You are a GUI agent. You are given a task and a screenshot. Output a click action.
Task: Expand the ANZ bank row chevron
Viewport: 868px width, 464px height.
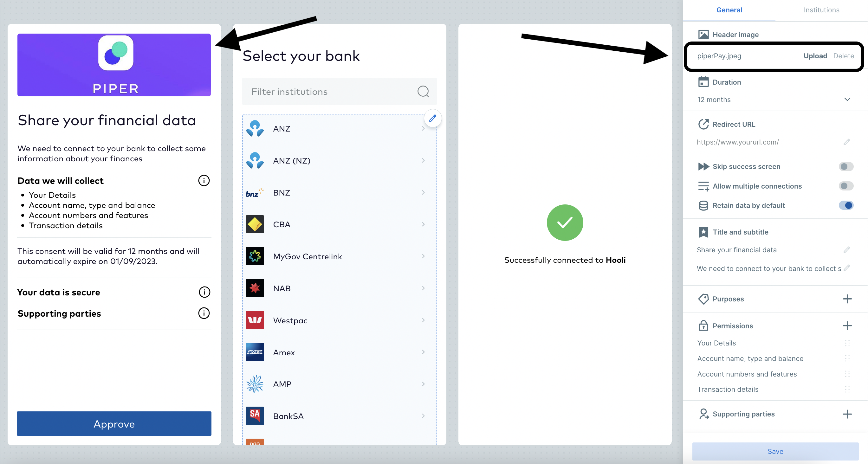[423, 128]
